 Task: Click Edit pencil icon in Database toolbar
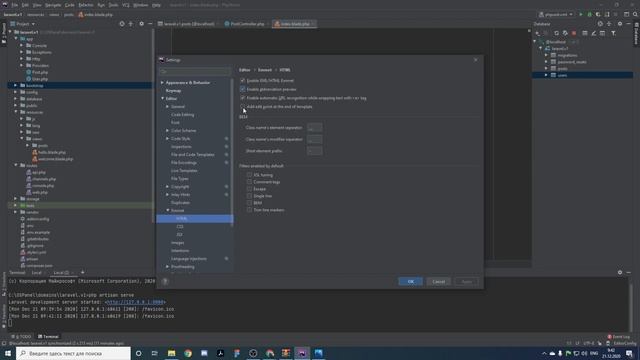[593, 33]
